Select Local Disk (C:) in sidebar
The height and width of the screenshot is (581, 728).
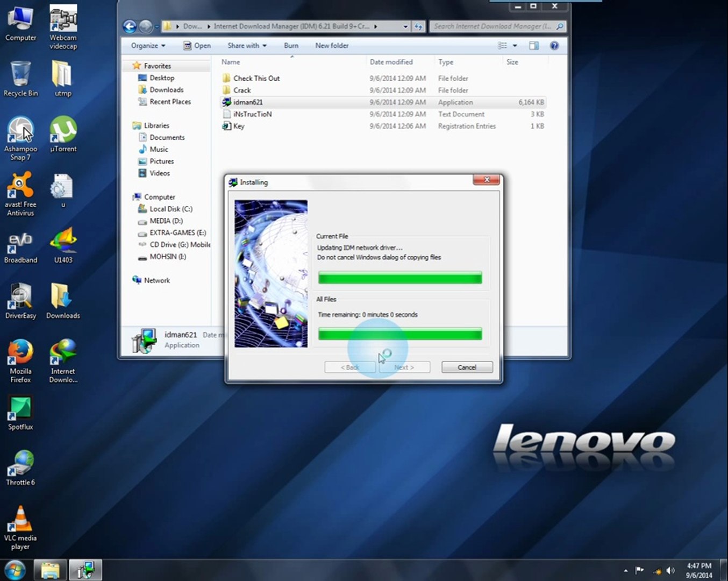pos(170,209)
